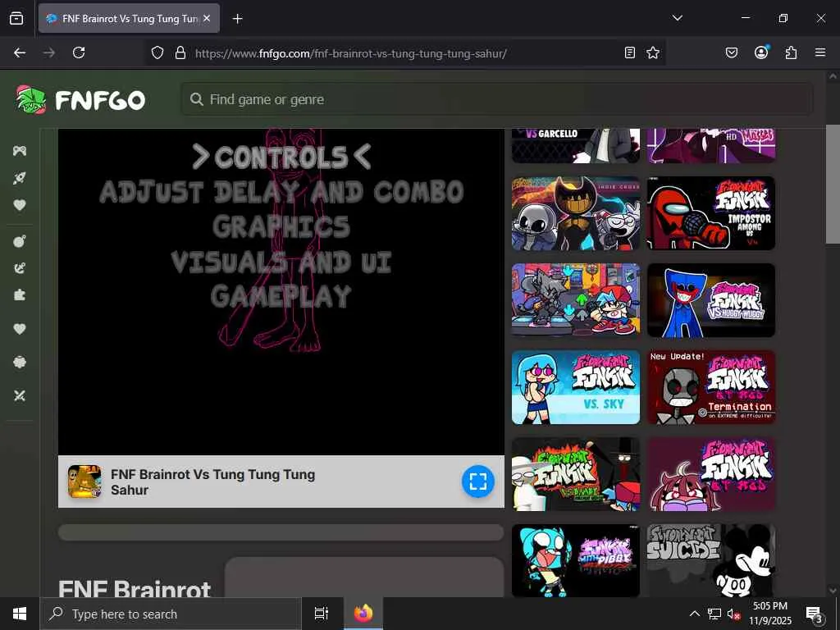Click the taskbar Type here to search box
The image size is (840, 630).
pos(171,614)
